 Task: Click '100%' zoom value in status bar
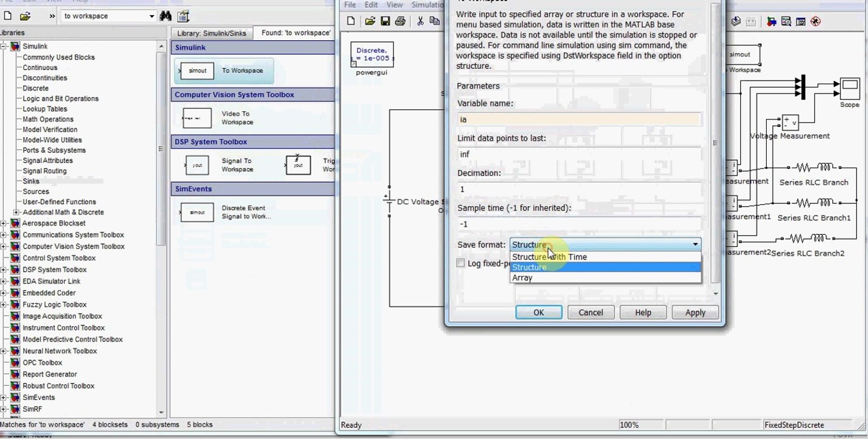[629, 425]
